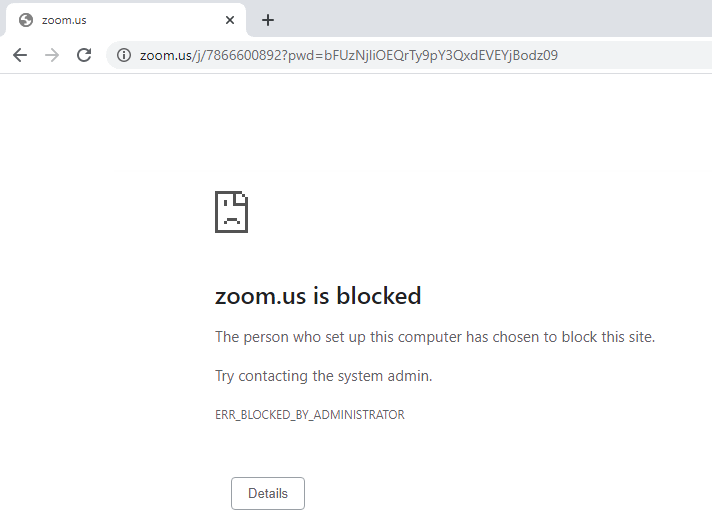Open a new tab with plus button

point(268,20)
